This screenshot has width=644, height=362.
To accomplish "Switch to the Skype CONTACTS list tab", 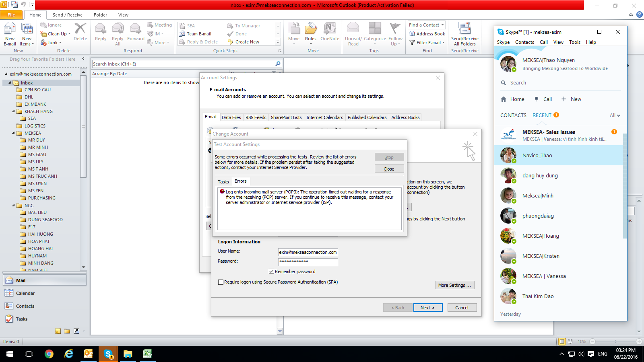I will tap(513, 115).
